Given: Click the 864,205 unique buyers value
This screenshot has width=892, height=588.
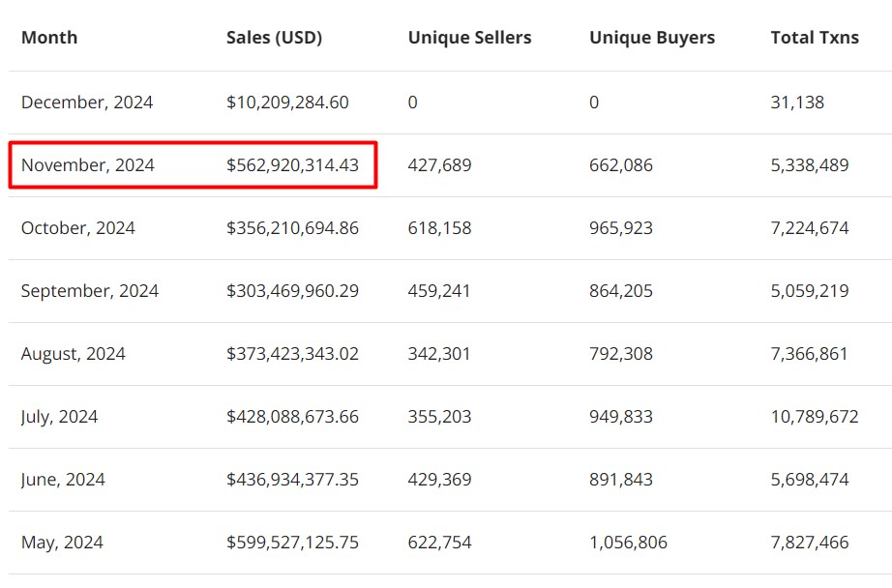Looking at the screenshot, I should coord(621,291).
